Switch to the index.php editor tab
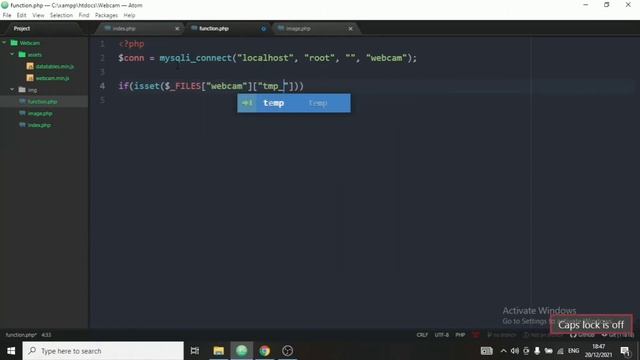The width and height of the screenshot is (640, 360). [139, 29]
